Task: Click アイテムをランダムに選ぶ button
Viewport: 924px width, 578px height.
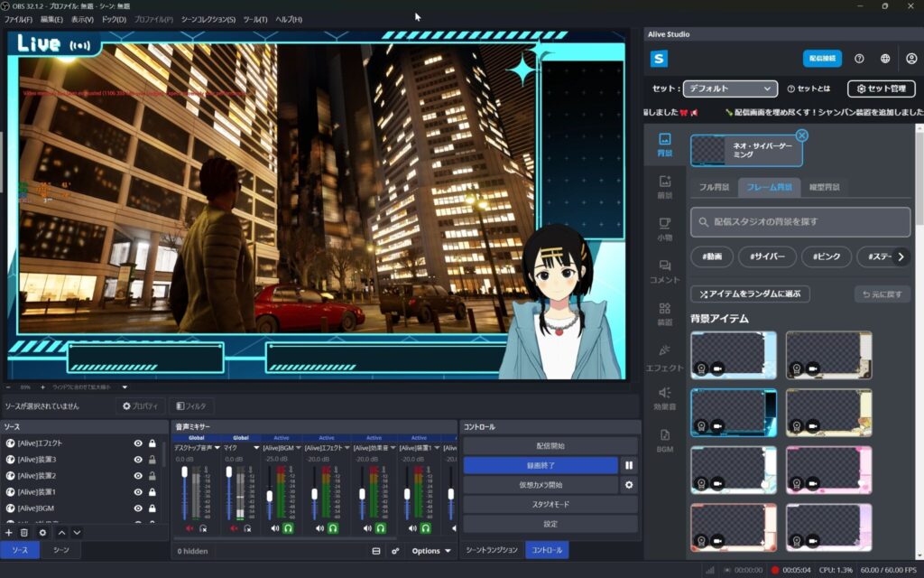Action: (750, 294)
